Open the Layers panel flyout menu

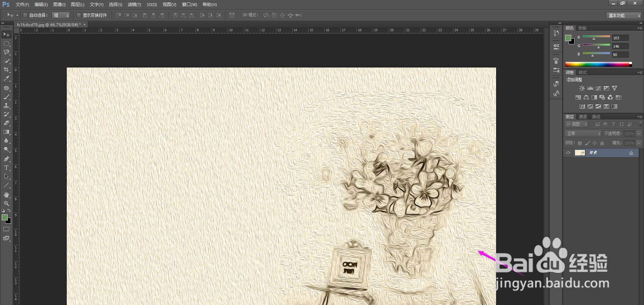[x=640, y=117]
